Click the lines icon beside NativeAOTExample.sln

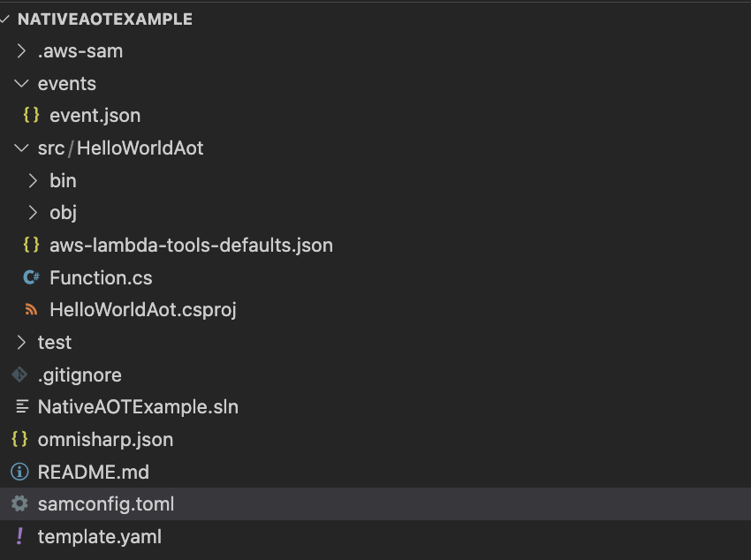[19, 407]
